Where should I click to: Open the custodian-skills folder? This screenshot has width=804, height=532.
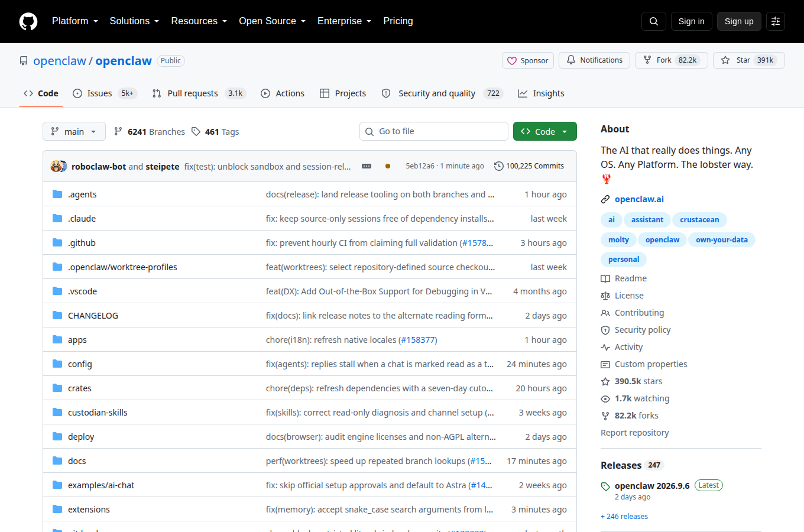(98, 412)
